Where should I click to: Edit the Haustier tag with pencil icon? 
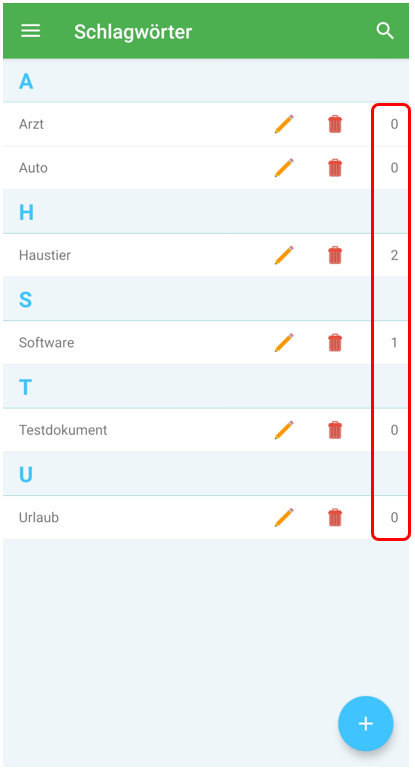[x=284, y=255]
